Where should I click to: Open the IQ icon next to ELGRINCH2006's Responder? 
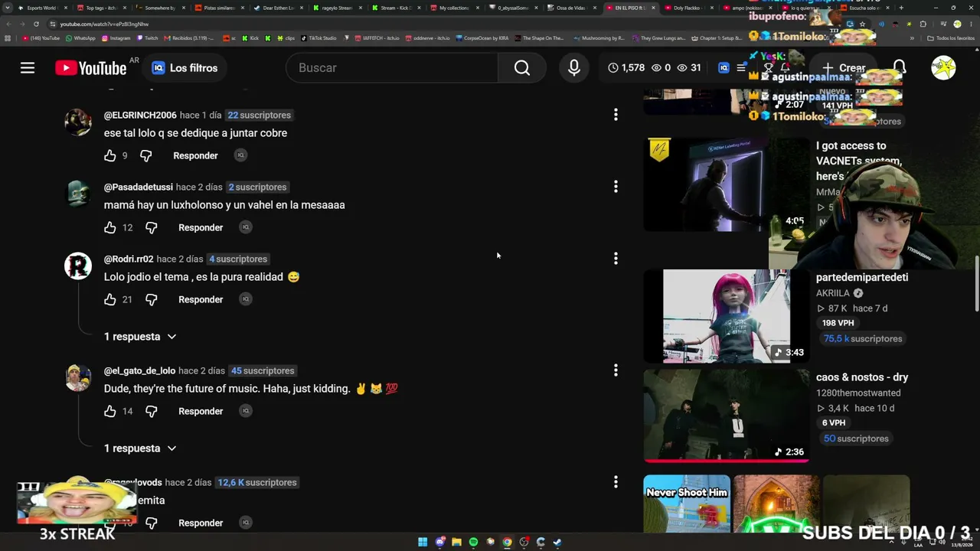tap(240, 155)
